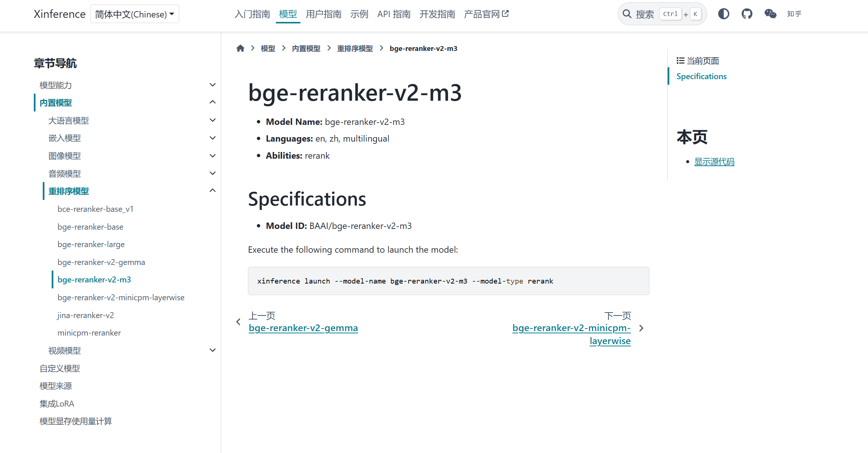Expand the 大语言模型 section

tap(213, 120)
